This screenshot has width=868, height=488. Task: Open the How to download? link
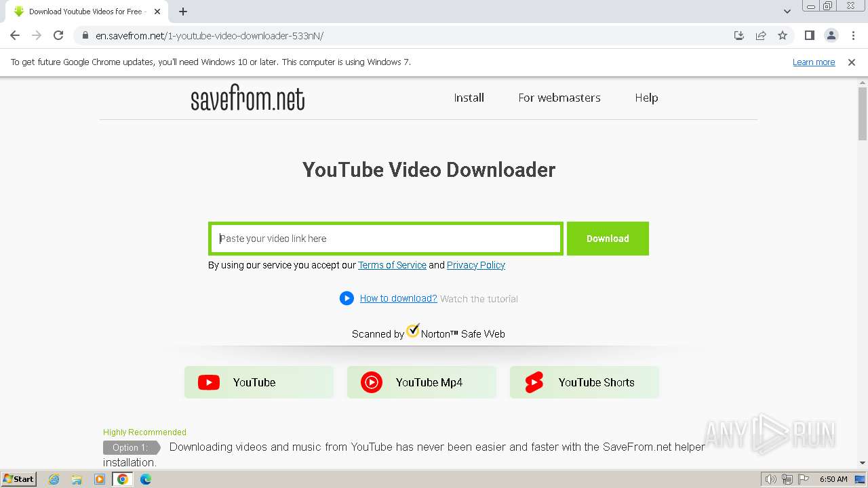[398, 298]
